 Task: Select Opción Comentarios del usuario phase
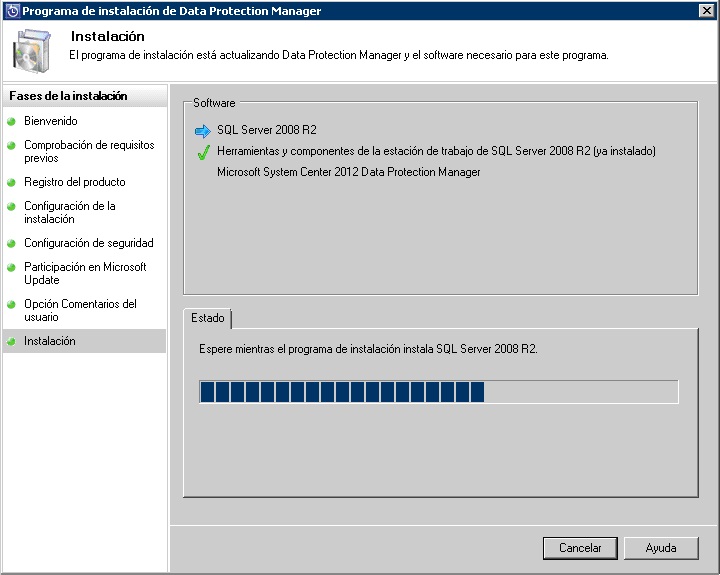tap(80, 310)
